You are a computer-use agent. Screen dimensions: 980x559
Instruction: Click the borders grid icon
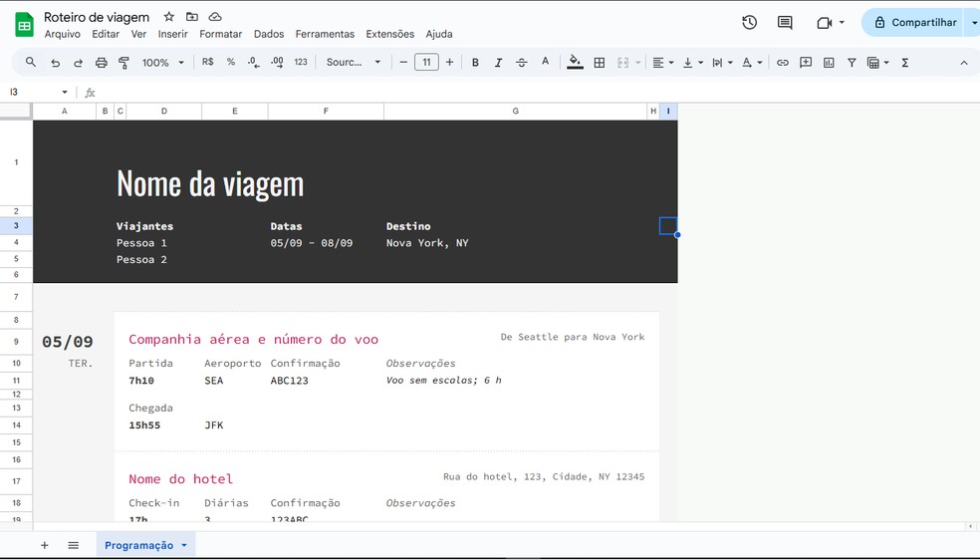(x=600, y=63)
